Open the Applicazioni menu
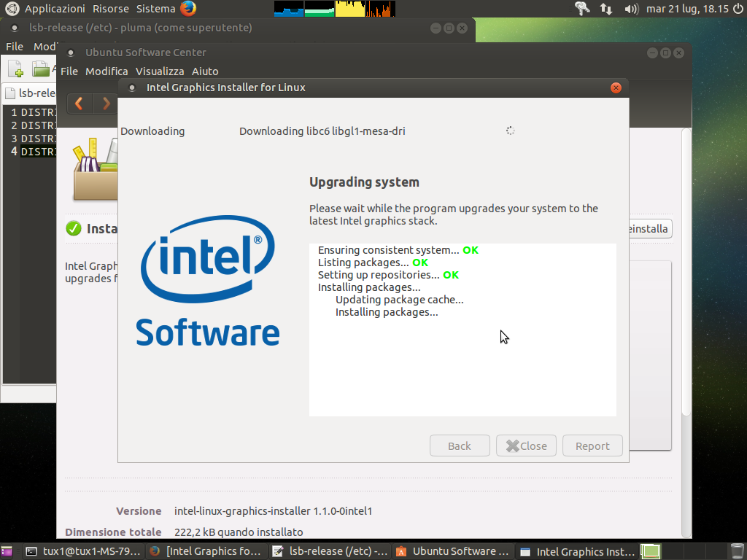The height and width of the screenshot is (560, 747). coord(54,9)
